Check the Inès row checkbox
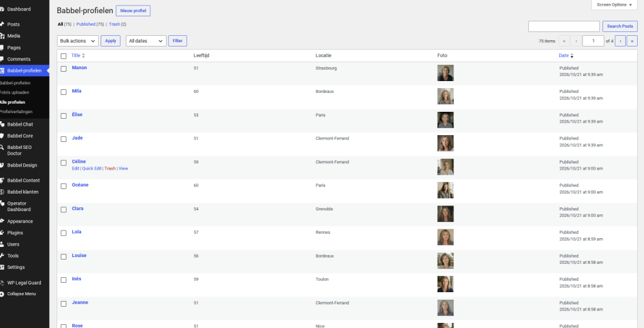 click(64, 280)
